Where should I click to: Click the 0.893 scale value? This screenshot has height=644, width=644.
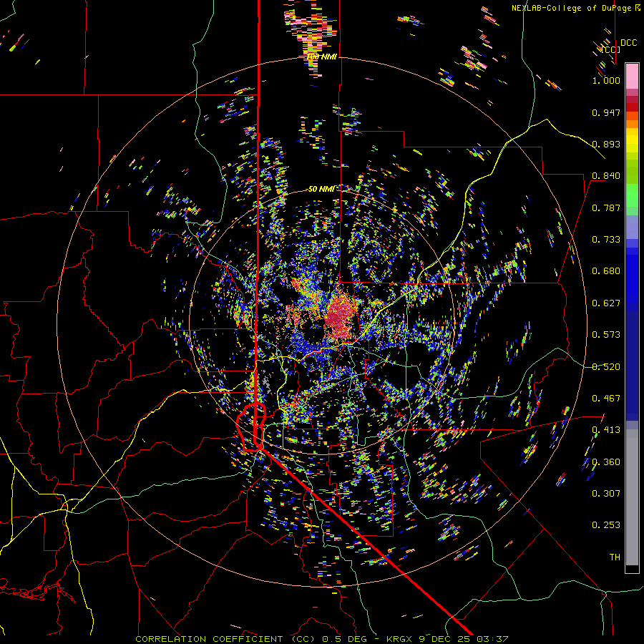[x=606, y=144]
